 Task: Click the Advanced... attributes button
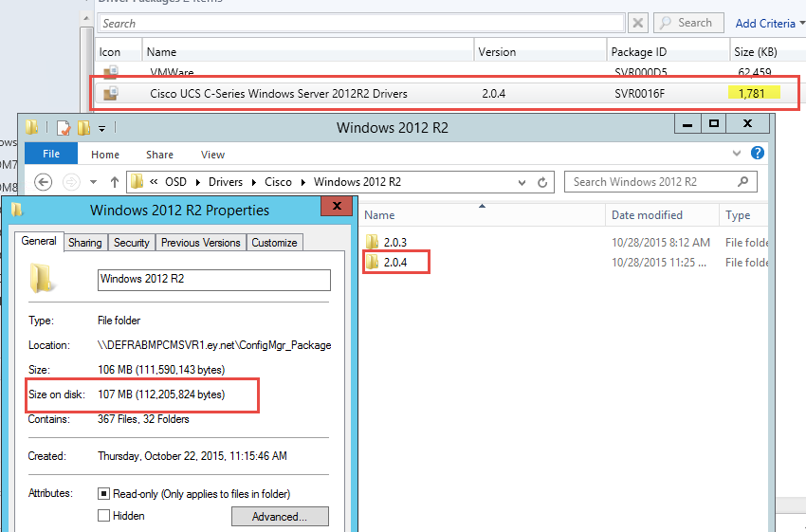(x=280, y=517)
